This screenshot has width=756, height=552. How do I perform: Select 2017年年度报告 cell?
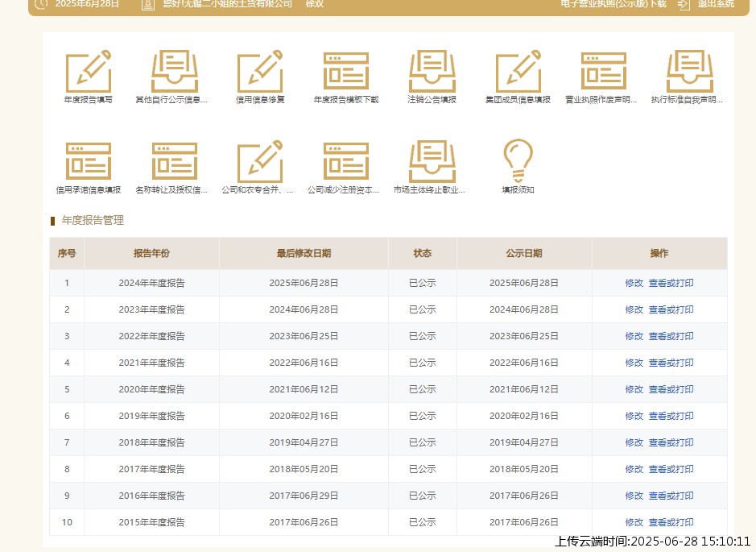152,468
